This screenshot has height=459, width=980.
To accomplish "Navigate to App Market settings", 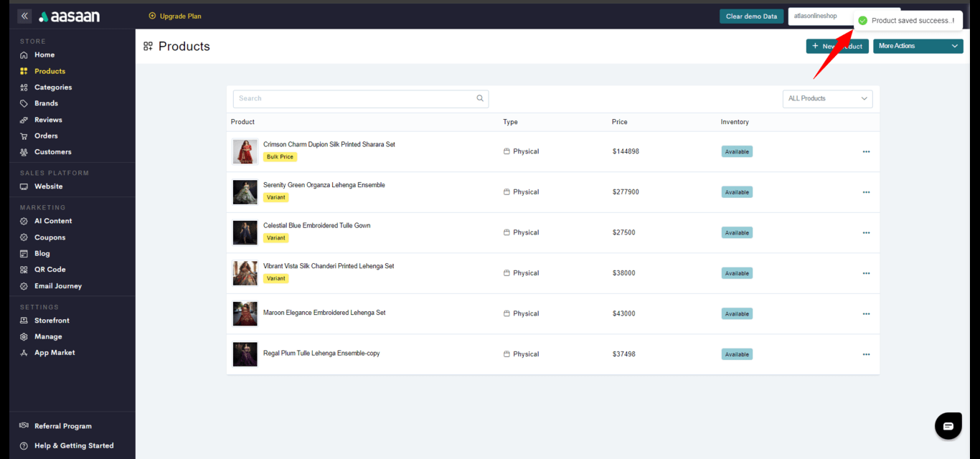I will [55, 353].
